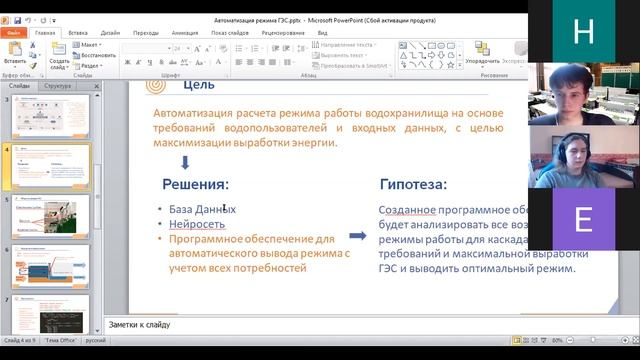640x360 pixels.
Task: Select the oval shape in shapes gallery
Action: (442, 45)
